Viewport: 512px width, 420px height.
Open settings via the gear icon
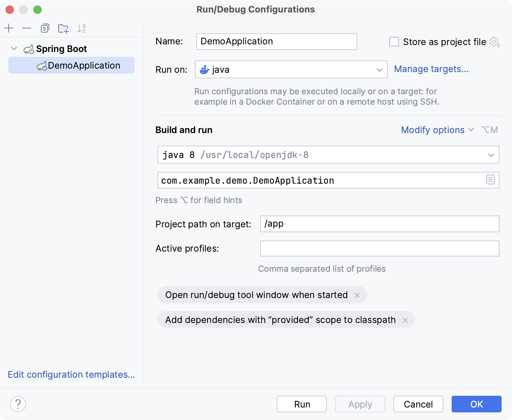[x=494, y=42]
